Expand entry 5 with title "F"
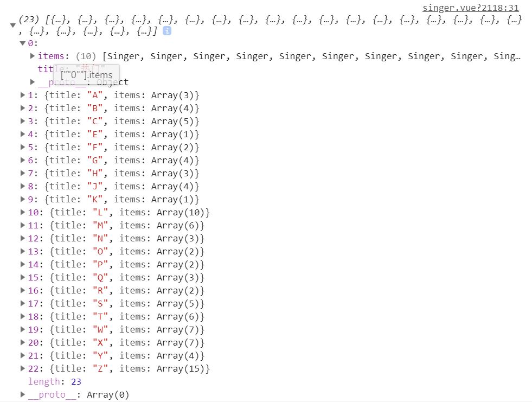This screenshot has height=402, width=532. click(x=23, y=147)
